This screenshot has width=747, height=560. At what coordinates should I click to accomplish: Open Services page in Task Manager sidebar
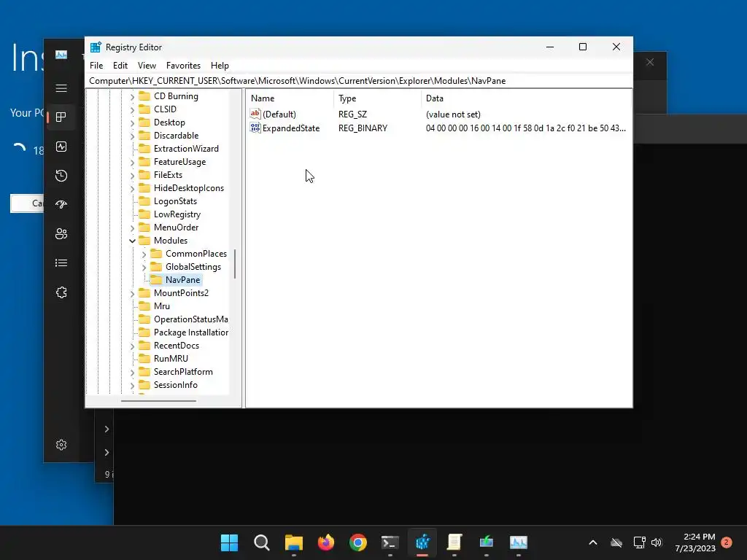(61, 292)
